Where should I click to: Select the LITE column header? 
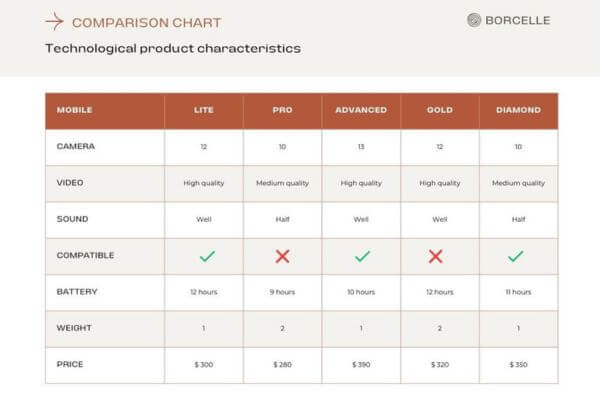point(205,110)
